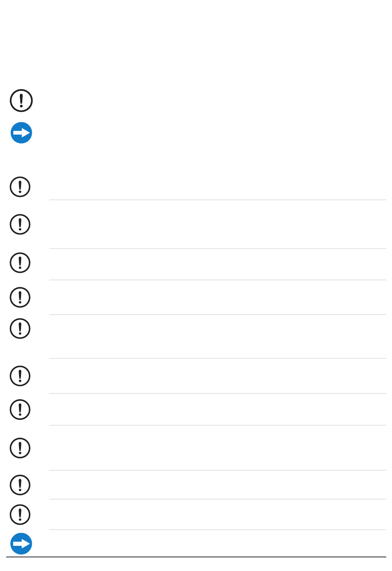
Task: Click the seventh exclamation icon from the top
Action: click(x=20, y=376)
